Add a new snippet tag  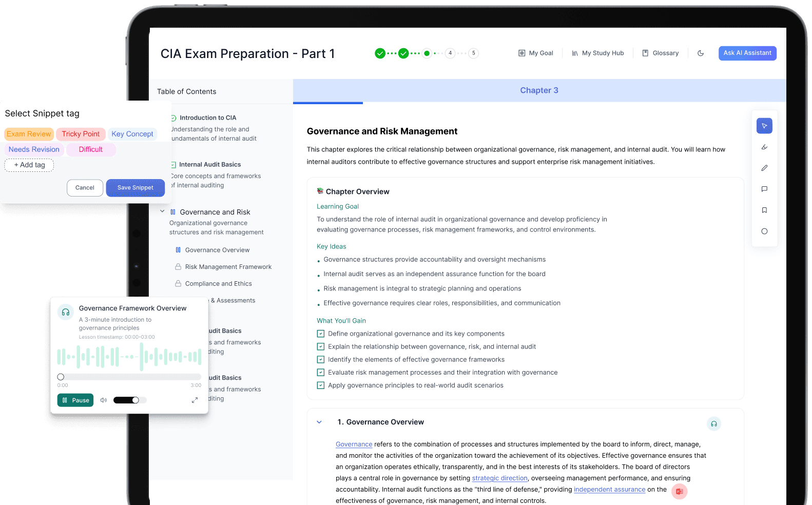[29, 165]
